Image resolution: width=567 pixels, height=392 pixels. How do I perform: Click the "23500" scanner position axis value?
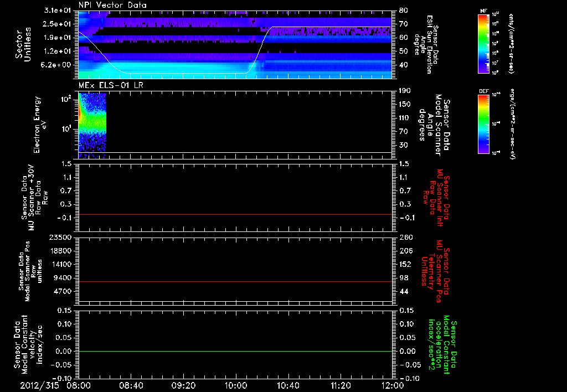click(60, 237)
